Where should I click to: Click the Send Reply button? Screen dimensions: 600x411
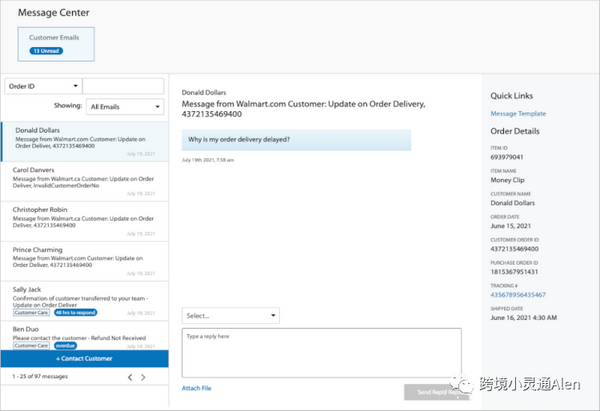coord(430,390)
